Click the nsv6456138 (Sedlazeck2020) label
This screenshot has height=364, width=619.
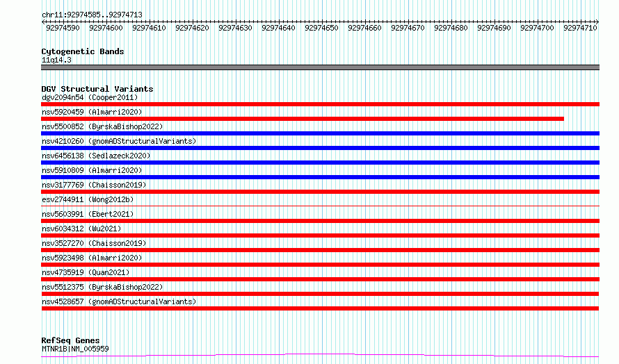point(96,156)
